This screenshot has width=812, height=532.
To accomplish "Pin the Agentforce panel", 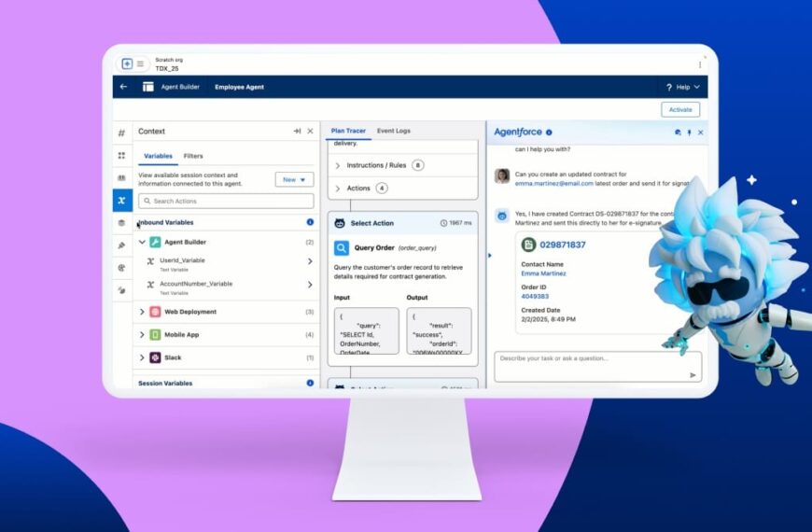I will (x=690, y=133).
